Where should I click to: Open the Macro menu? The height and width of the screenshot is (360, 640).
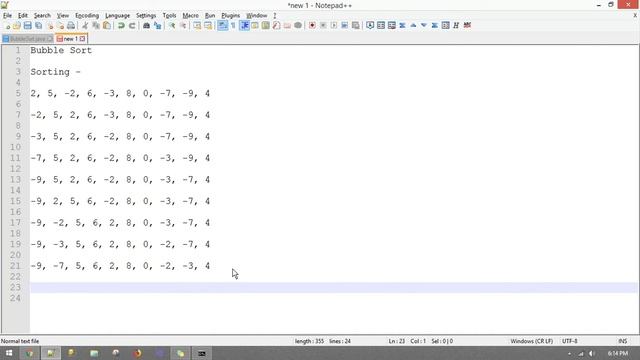pos(191,16)
